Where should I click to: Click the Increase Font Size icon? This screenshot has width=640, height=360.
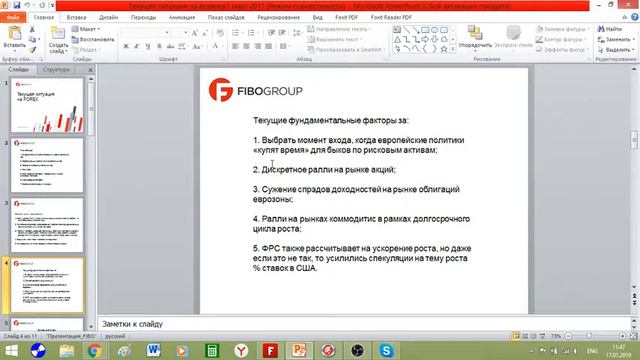pos(195,33)
